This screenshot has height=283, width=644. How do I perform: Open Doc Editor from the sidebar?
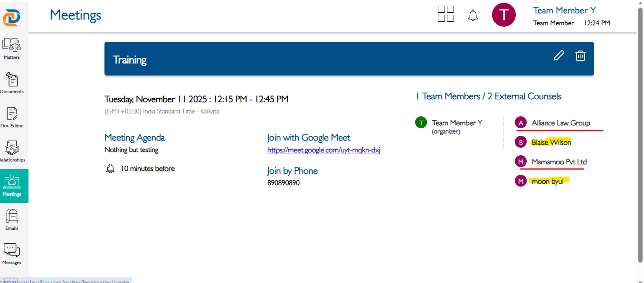pos(12,117)
